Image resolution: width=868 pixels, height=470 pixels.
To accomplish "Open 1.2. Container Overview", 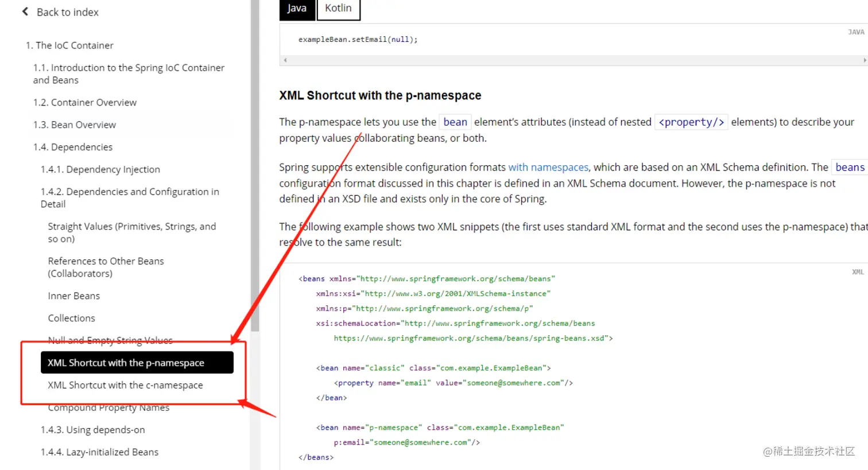I will click(85, 102).
